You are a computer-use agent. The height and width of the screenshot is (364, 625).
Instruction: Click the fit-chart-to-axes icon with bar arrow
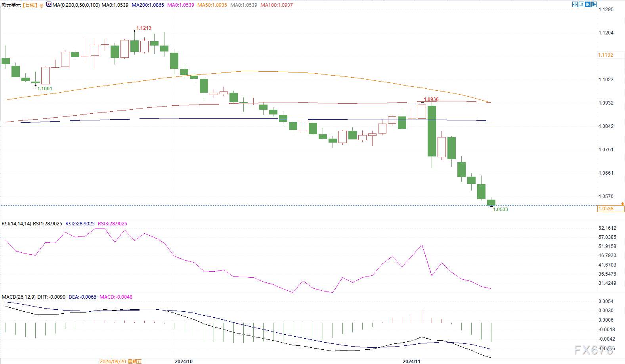click(581, 4)
